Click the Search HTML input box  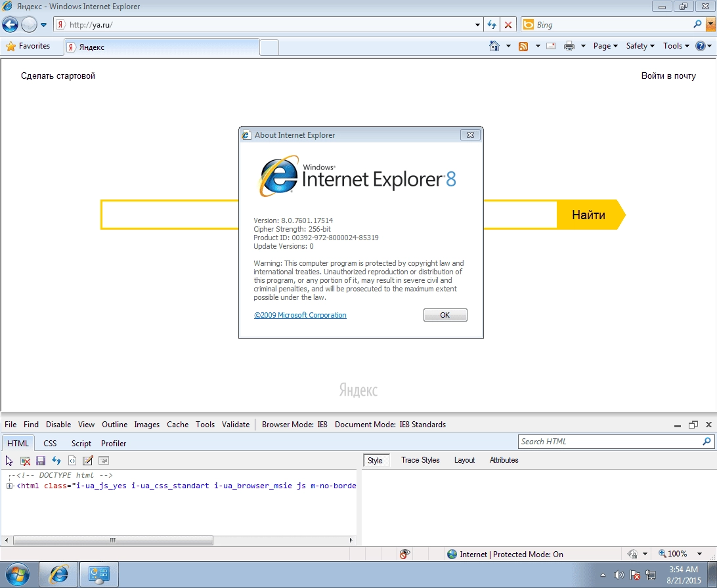(x=610, y=442)
